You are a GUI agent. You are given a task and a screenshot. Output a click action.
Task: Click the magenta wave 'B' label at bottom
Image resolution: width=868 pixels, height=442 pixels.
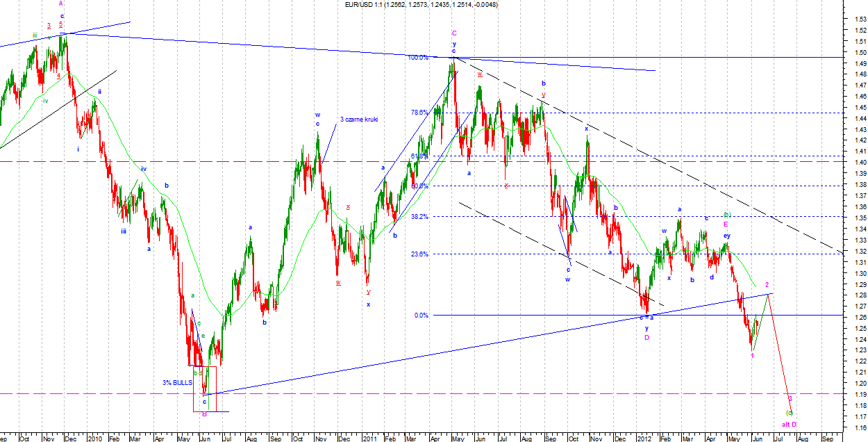[x=204, y=414]
